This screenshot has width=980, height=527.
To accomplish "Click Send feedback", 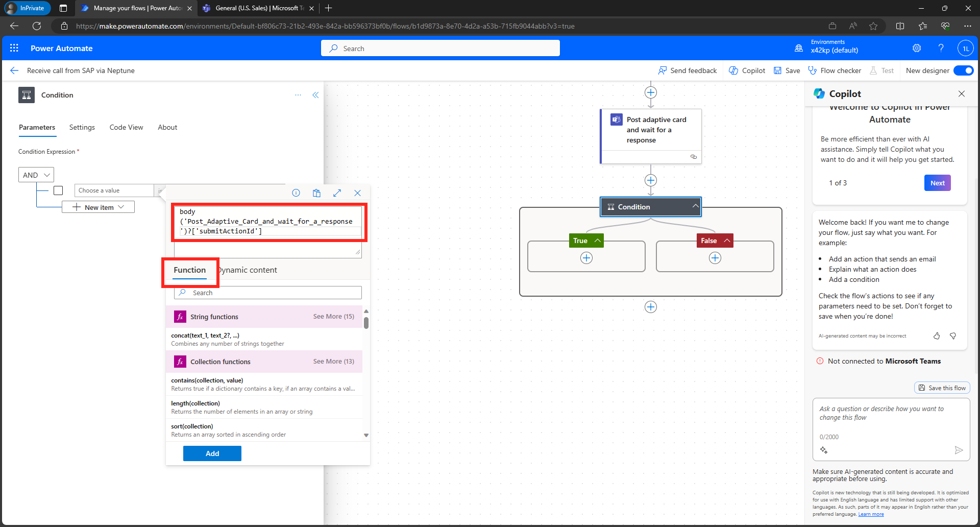I will [688, 70].
